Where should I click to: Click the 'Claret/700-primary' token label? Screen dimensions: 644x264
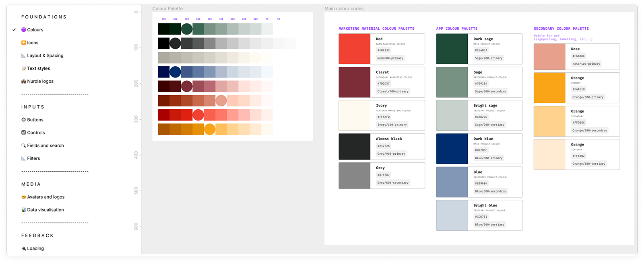[393, 91]
